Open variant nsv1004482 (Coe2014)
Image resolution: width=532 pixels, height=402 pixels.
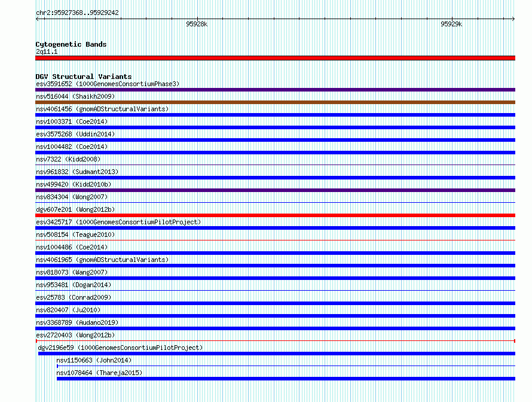72,147
